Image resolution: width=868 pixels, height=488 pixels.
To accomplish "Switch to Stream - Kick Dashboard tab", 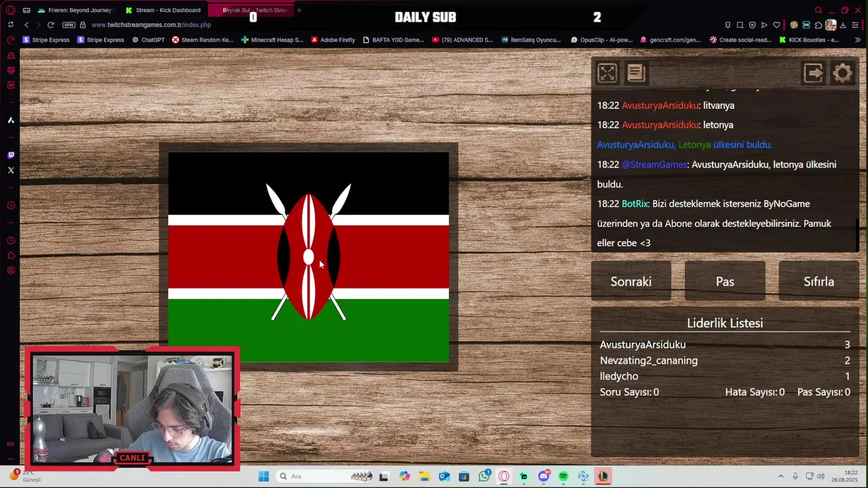I will [x=163, y=10].
